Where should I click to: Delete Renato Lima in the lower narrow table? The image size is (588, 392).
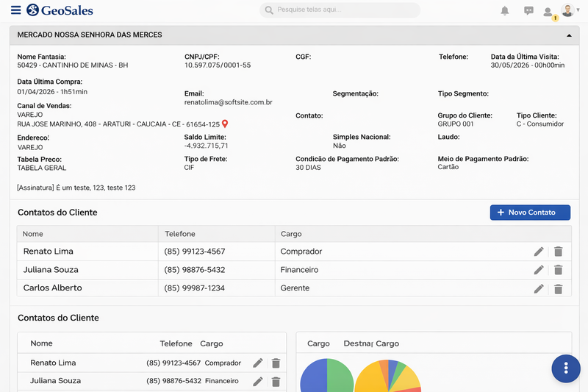point(276,363)
